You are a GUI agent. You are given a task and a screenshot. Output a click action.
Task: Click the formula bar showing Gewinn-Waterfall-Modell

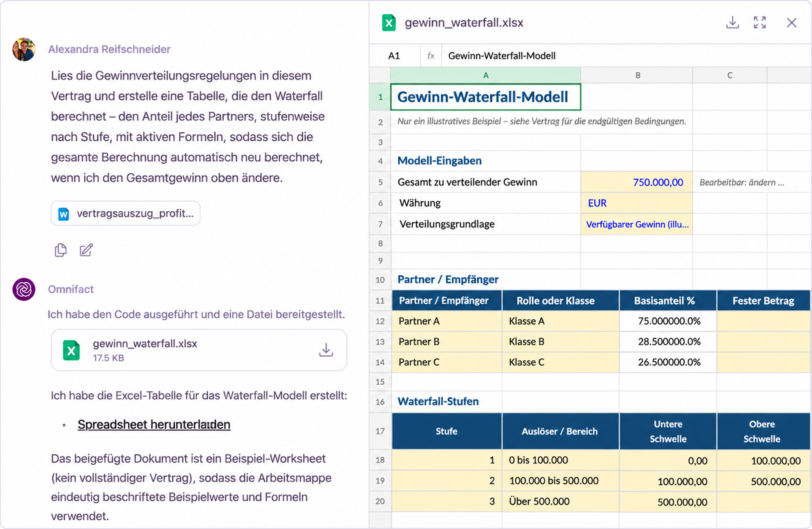(626, 56)
